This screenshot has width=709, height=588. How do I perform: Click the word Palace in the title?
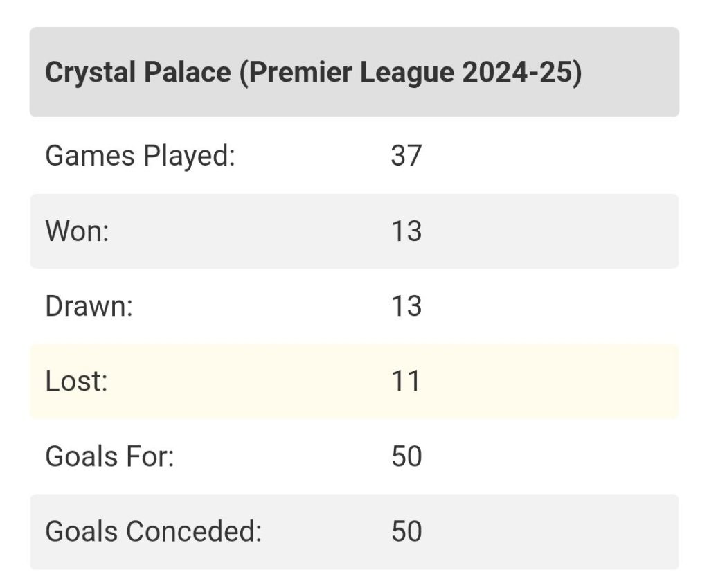(x=187, y=72)
